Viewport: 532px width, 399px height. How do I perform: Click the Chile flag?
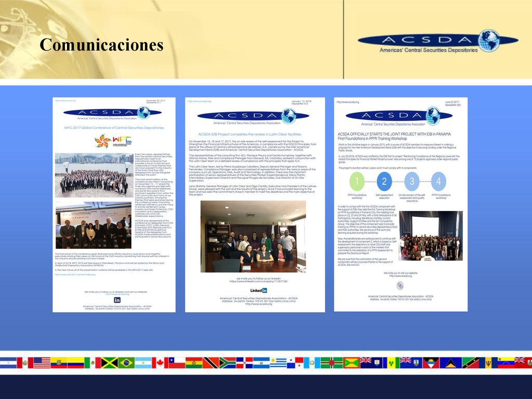[177, 363]
